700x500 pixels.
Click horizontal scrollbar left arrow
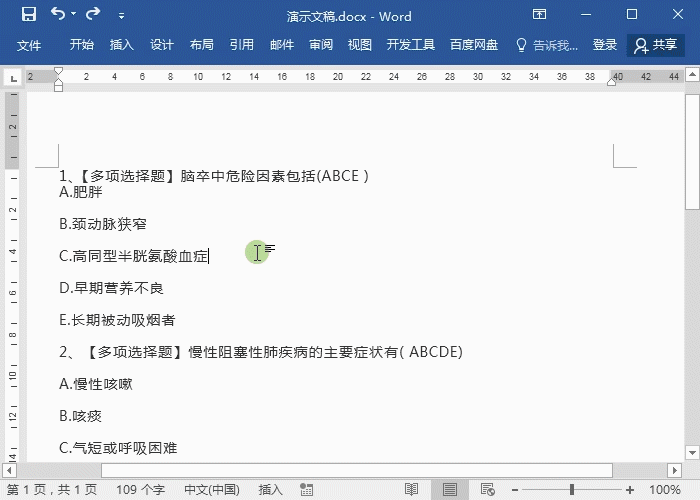[9, 470]
